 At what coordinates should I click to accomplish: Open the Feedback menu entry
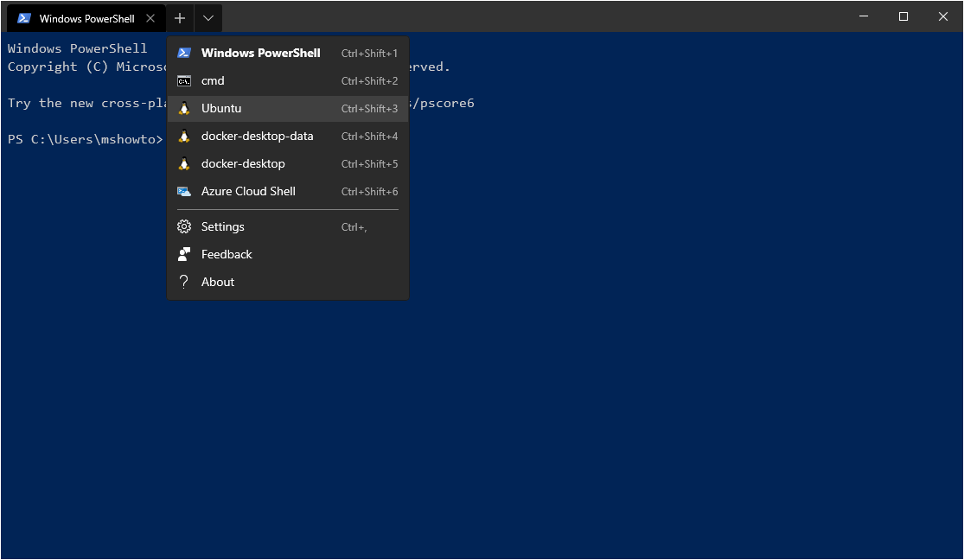pyautogui.click(x=288, y=254)
